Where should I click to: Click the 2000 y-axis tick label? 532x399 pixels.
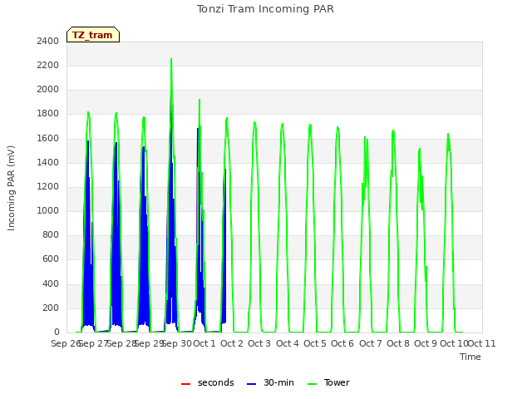click(48, 89)
